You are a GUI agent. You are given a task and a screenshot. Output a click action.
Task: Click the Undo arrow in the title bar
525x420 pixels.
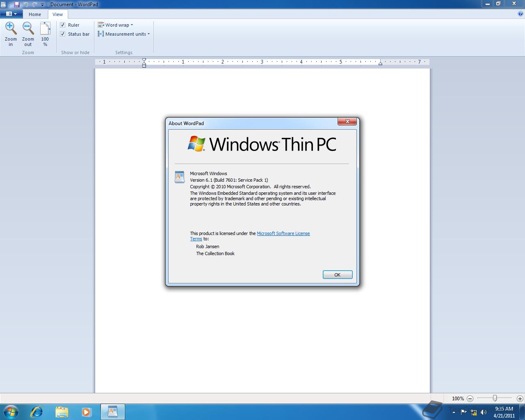coord(26,4)
